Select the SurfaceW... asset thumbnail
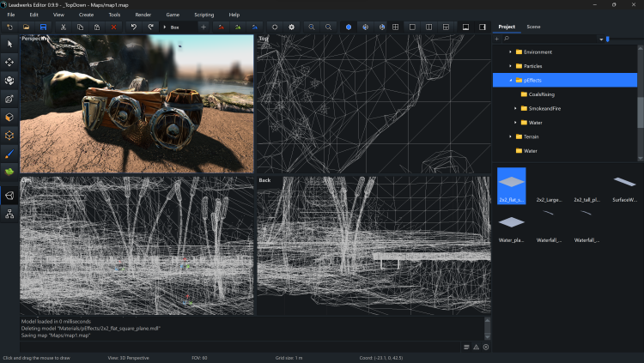Image resolution: width=644 pixels, height=363 pixels. click(623, 185)
